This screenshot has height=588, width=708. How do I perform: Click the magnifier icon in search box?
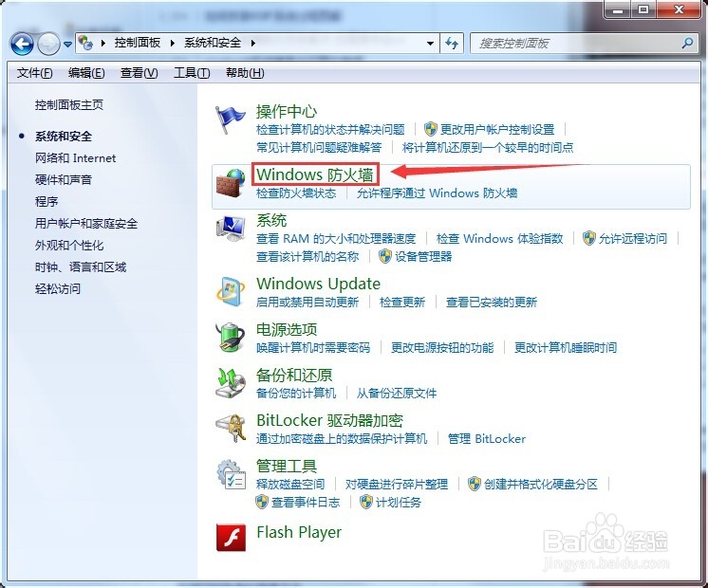click(x=687, y=44)
